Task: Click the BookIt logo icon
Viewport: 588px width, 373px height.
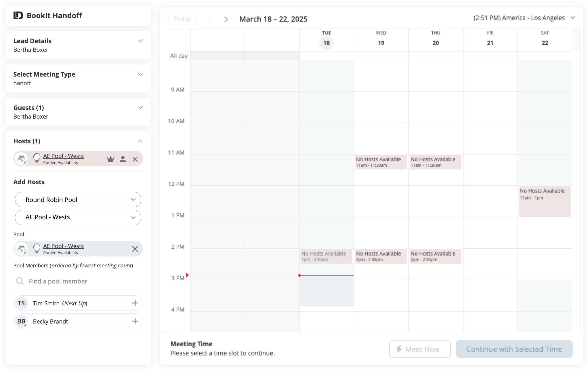Action: (18, 15)
